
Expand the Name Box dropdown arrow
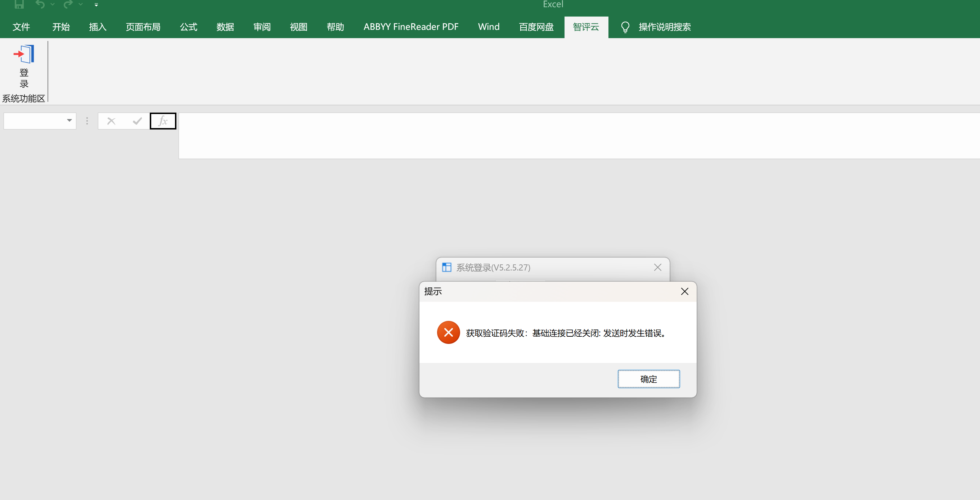(69, 121)
